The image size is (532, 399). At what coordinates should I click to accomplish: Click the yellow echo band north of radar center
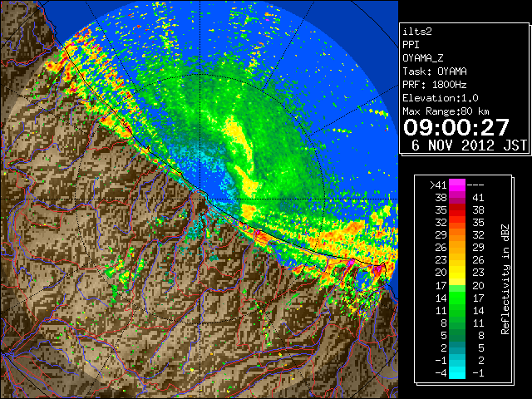point(240,137)
